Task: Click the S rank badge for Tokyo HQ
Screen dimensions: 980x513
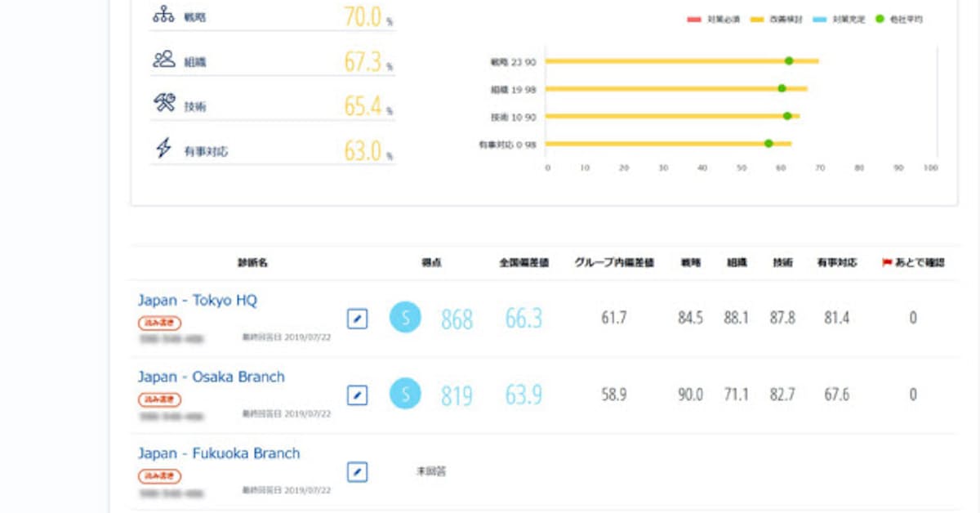Action: [405, 317]
